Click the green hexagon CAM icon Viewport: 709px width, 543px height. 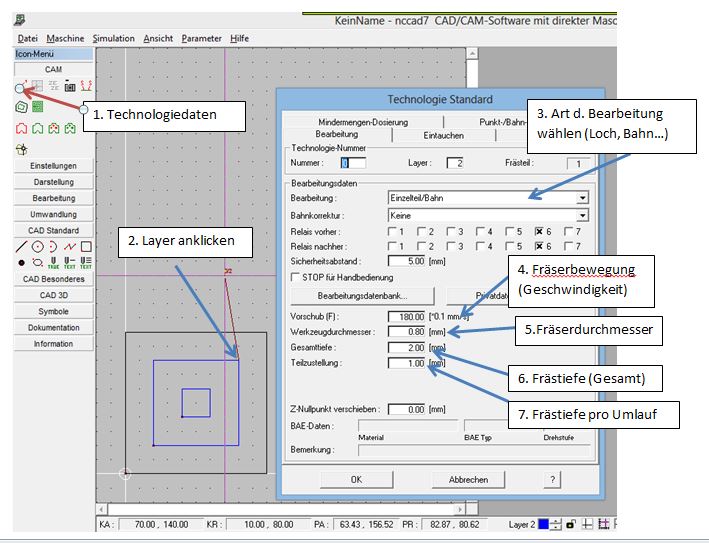21,106
